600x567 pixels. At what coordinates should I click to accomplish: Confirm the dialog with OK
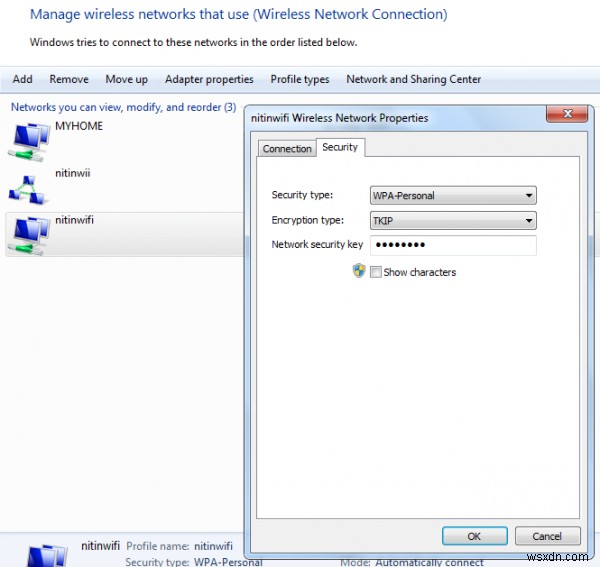click(x=474, y=536)
